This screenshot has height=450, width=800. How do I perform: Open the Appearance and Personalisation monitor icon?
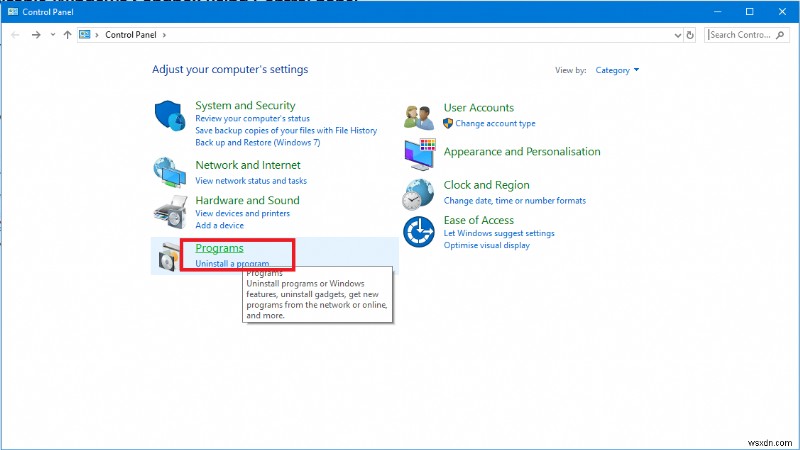[x=419, y=154]
